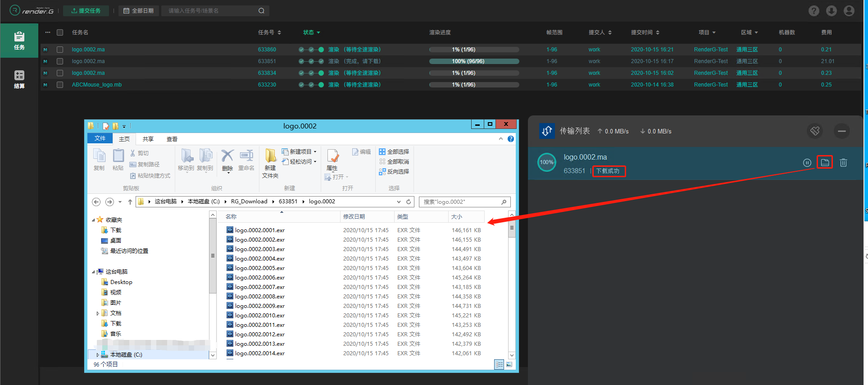Open task logo.0002.ma number 633860
This screenshot has height=385, width=868.
[88, 50]
